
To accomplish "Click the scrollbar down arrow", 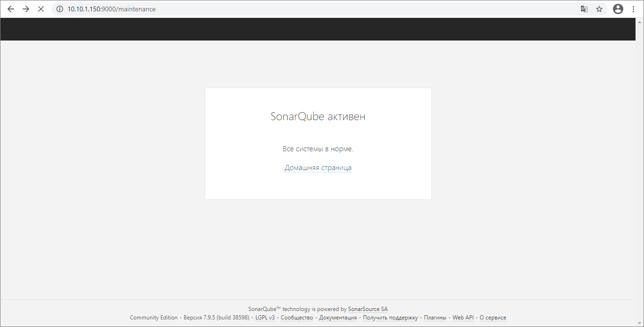I will pos(640,323).
